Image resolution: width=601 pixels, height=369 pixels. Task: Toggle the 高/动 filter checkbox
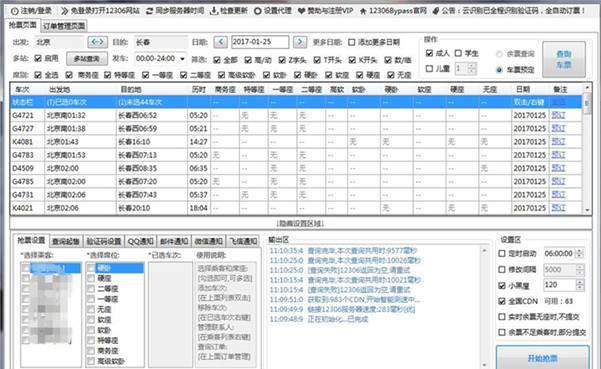point(248,60)
